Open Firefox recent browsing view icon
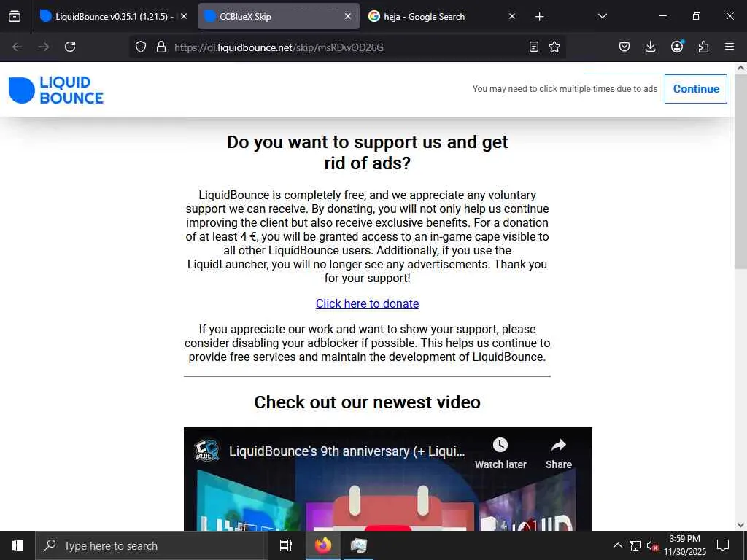Viewport: 747px width, 560px height. pyautogui.click(x=15, y=16)
